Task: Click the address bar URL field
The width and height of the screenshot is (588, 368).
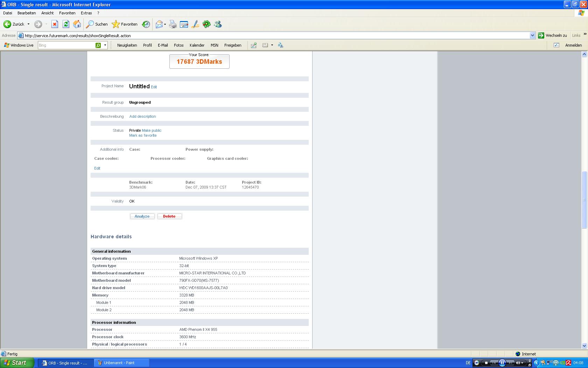Action: (x=276, y=35)
